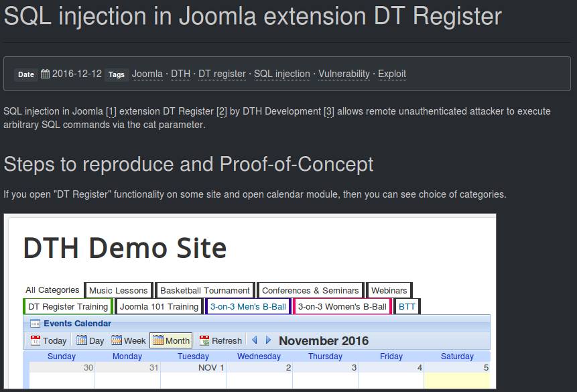Screen dimensions: 577x392
Task: Click the Week view icon
Action: click(117, 340)
